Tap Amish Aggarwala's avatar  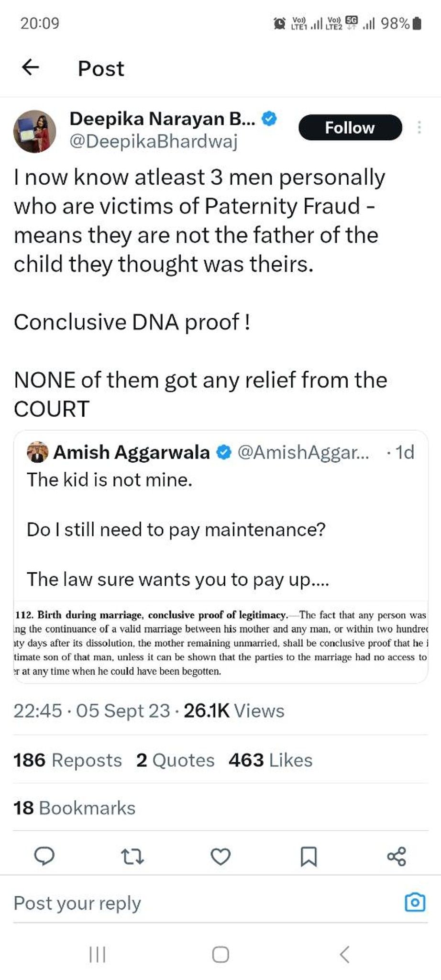[38, 452]
